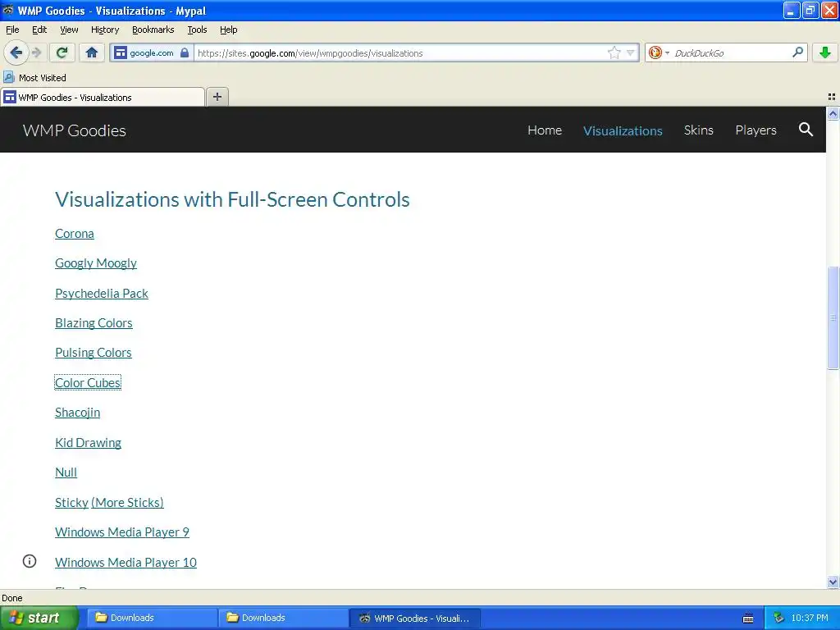Click the vertical scrollbar thumb
The width and height of the screenshot is (840, 630).
(833, 317)
